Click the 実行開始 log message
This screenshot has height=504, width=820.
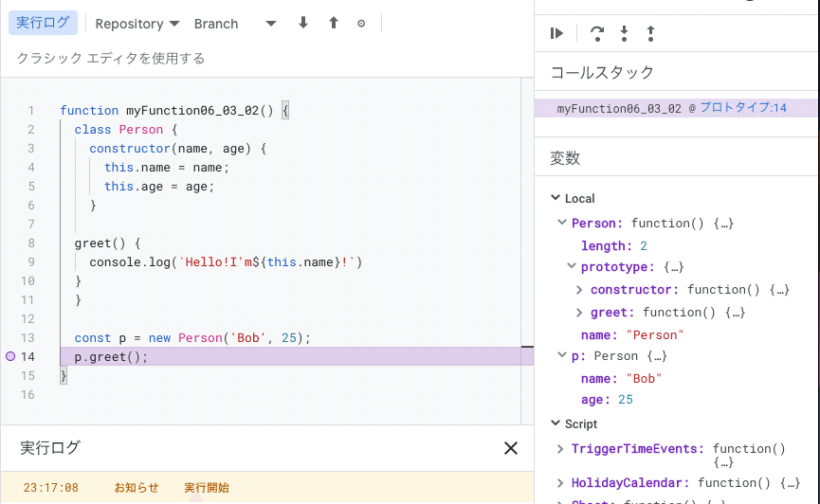point(207,487)
